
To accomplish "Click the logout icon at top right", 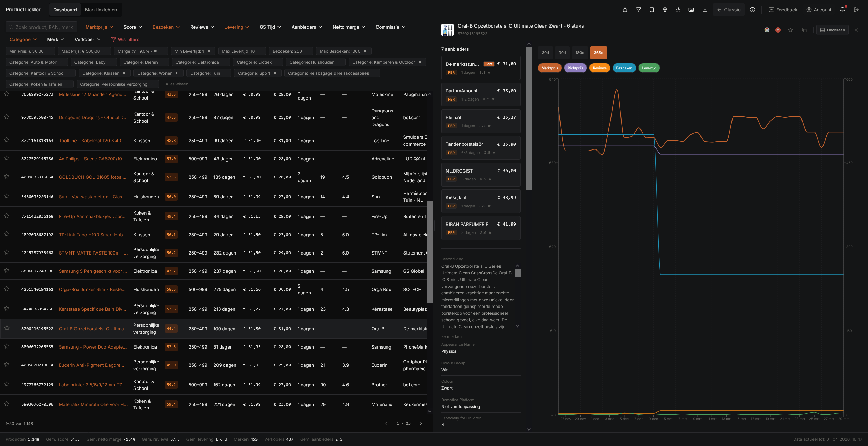I will (x=856, y=10).
